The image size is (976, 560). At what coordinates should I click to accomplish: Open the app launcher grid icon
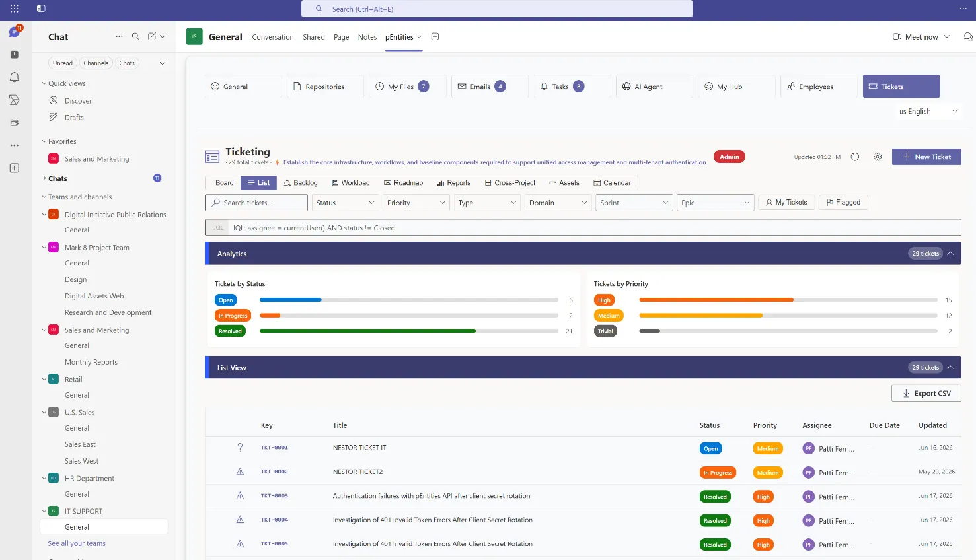(x=15, y=9)
